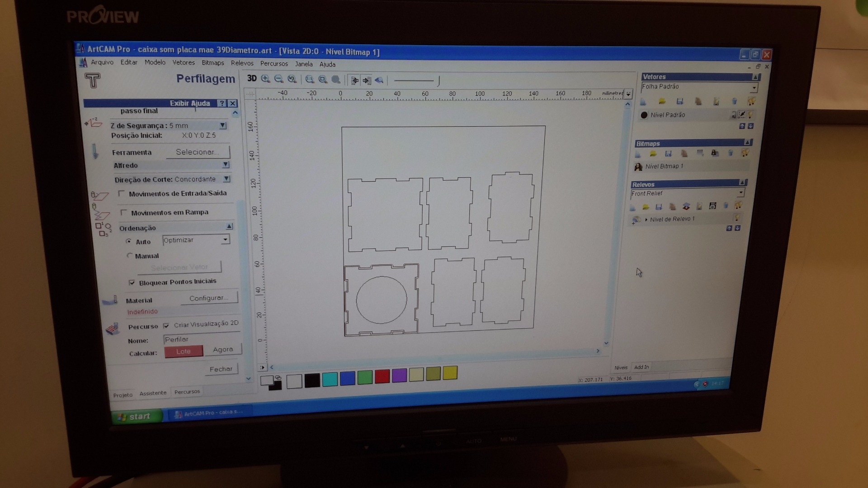Enable Movimentos em Rampa checkbox
868x488 pixels.
click(124, 212)
